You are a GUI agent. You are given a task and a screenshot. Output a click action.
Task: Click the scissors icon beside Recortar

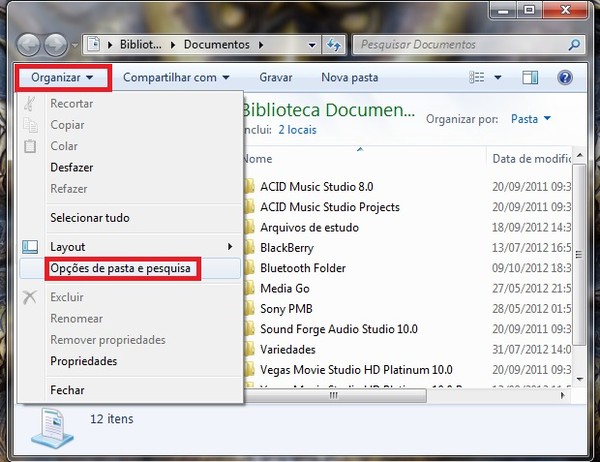pyautogui.click(x=30, y=103)
